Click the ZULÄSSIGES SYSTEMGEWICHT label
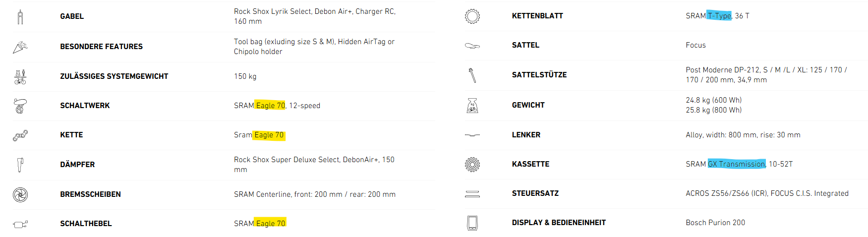 pos(114,76)
